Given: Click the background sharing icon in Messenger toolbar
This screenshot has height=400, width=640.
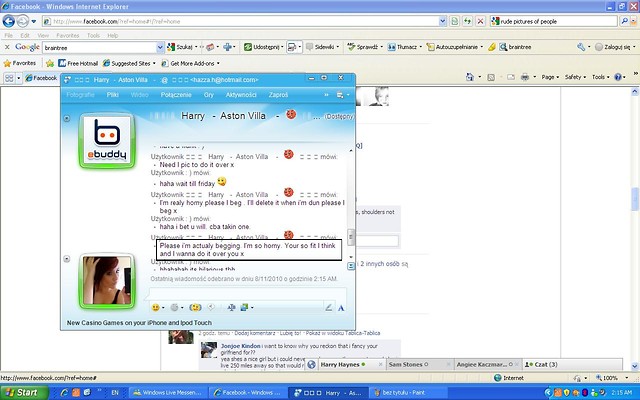Looking at the screenshot, I should click(244, 307).
